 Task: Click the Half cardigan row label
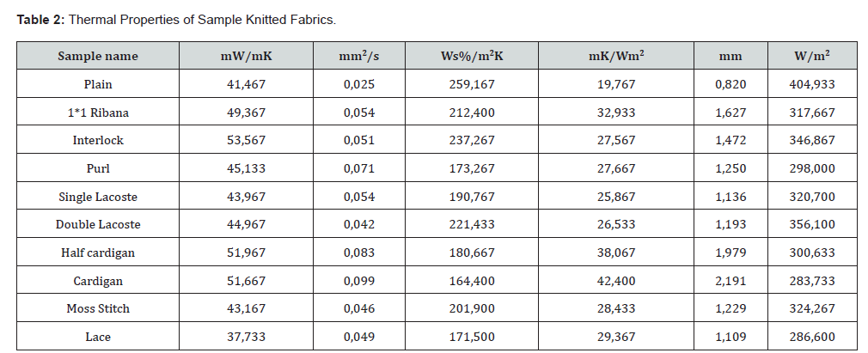[x=98, y=253]
